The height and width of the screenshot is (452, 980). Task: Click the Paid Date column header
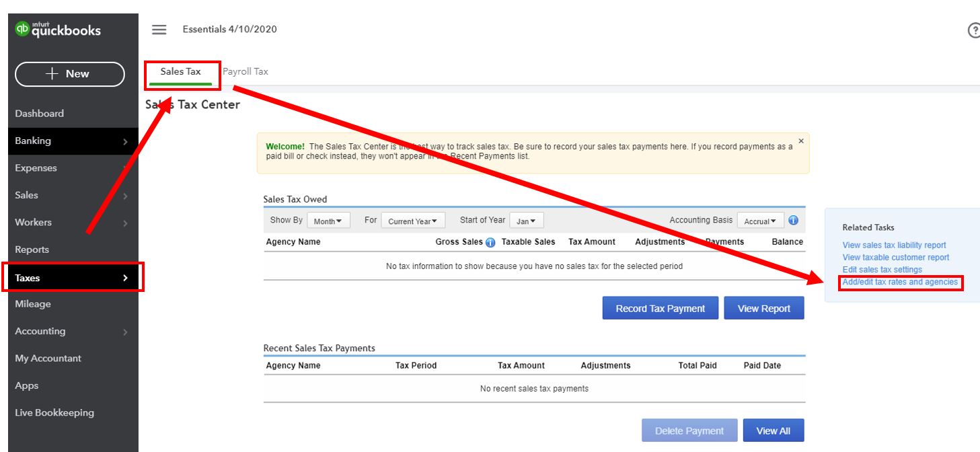click(x=763, y=365)
